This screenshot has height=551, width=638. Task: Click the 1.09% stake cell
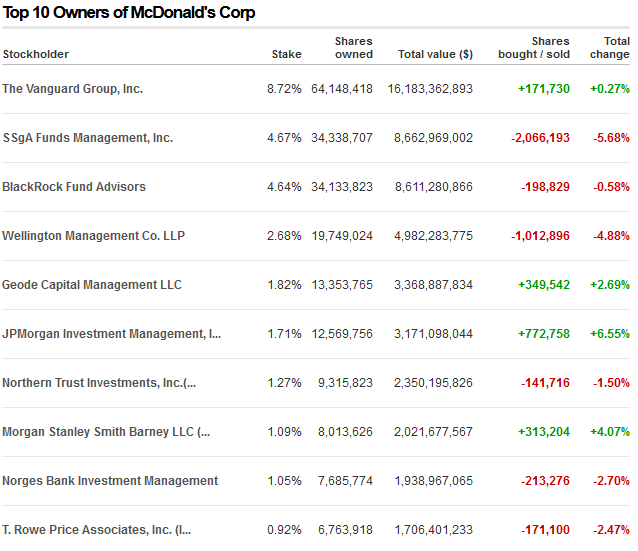[284, 432]
